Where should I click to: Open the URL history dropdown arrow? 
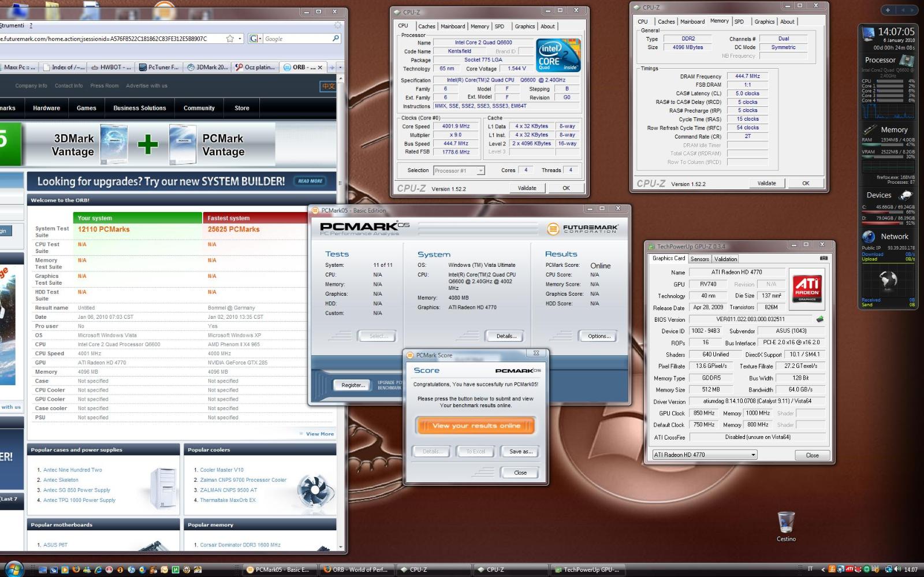click(239, 39)
